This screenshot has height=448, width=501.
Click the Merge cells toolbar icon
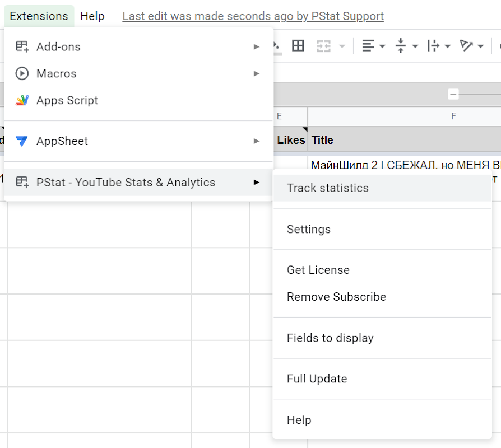tap(323, 46)
